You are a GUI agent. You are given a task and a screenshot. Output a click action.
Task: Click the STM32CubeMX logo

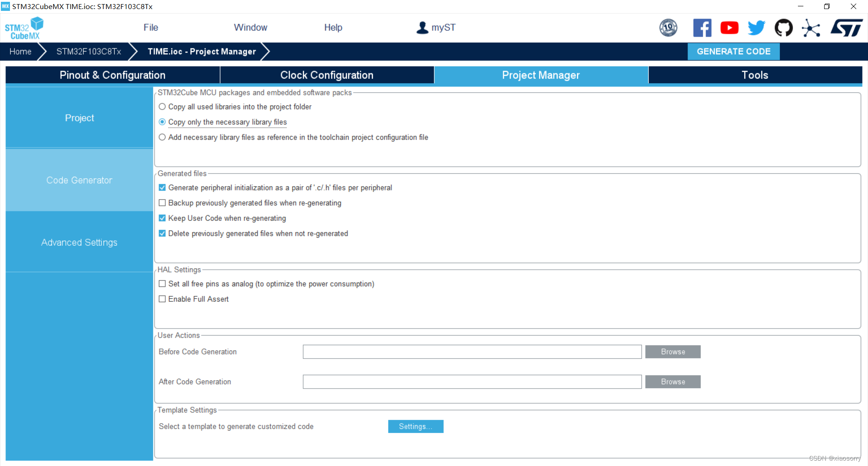click(24, 28)
